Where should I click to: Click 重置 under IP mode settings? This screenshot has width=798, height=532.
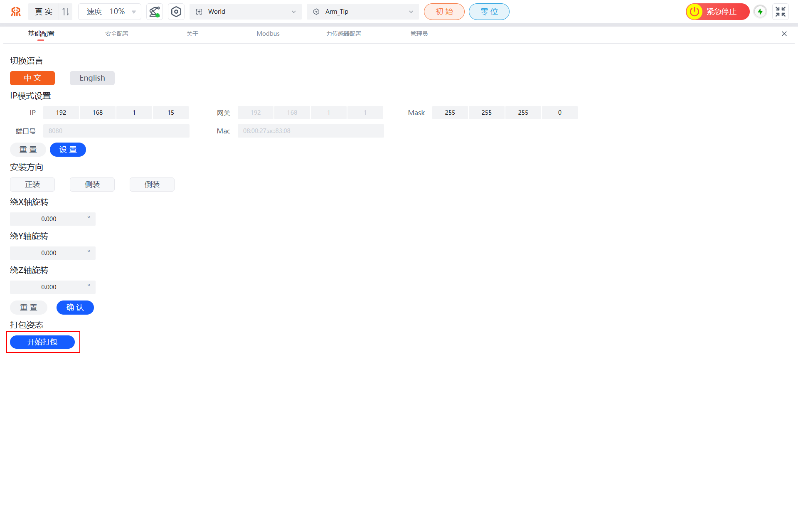coord(28,150)
